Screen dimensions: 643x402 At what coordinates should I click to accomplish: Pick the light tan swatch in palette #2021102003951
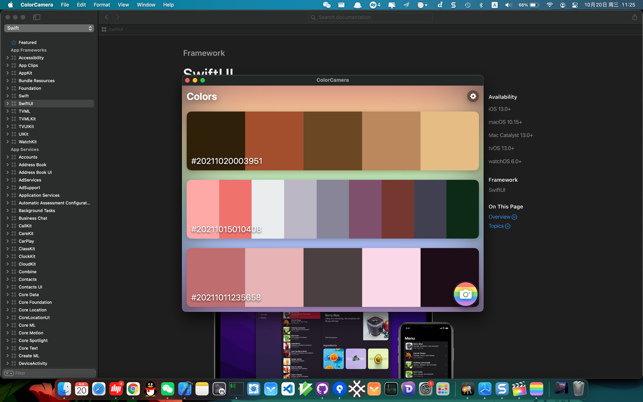point(449,141)
